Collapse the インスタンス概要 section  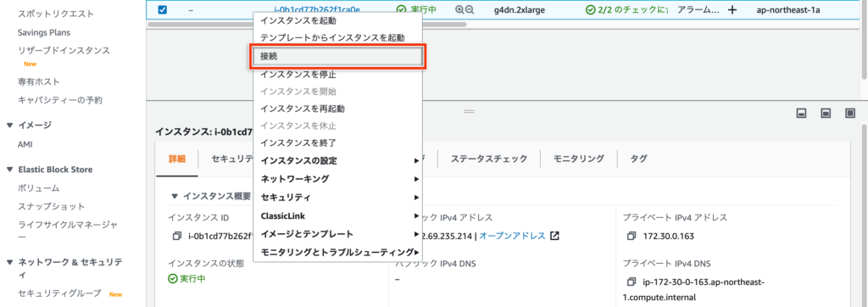[175, 196]
